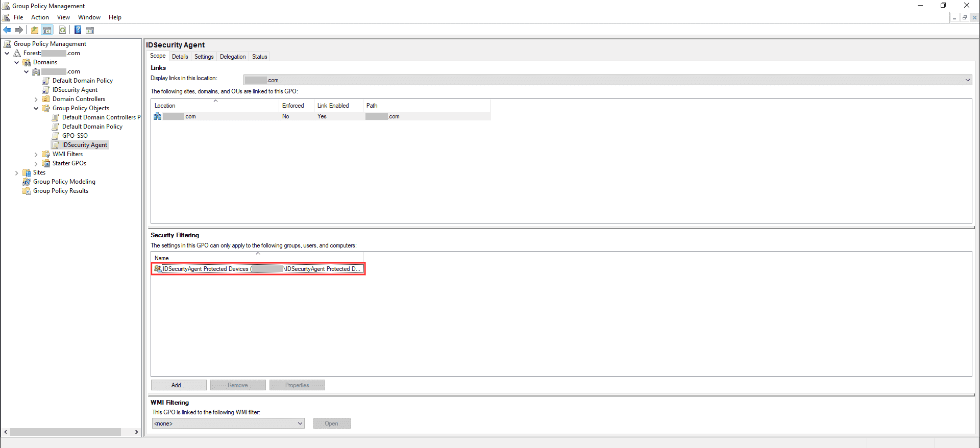Click the Starter GPOs folder icon

click(x=46, y=163)
